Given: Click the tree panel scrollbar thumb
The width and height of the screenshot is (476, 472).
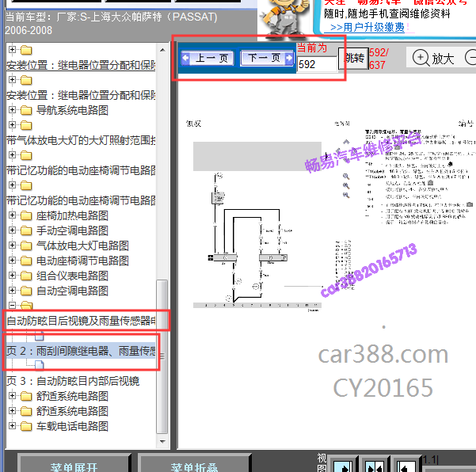Looking at the screenshot, I should [162, 356].
